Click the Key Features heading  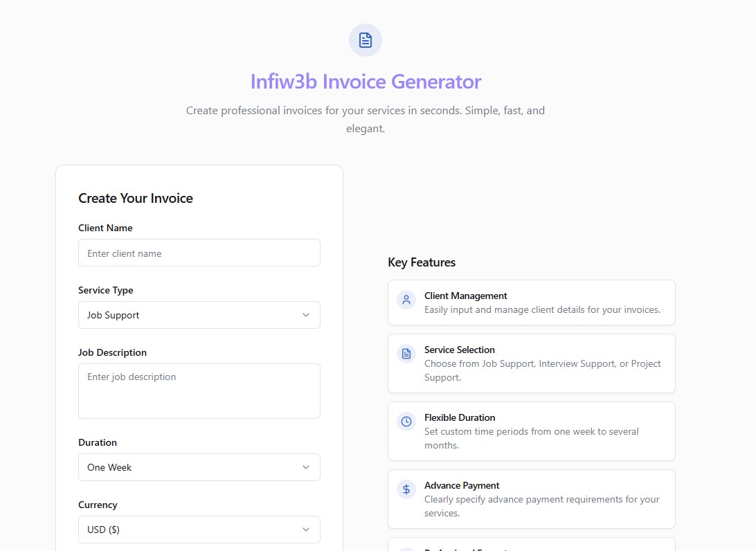[x=422, y=262]
